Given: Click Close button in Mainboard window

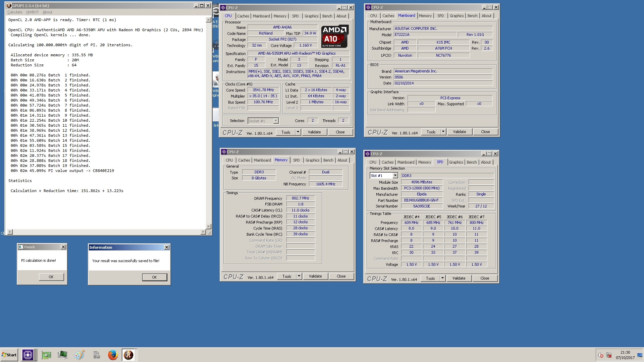Looking at the screenshot, I should tap(485, 132).
